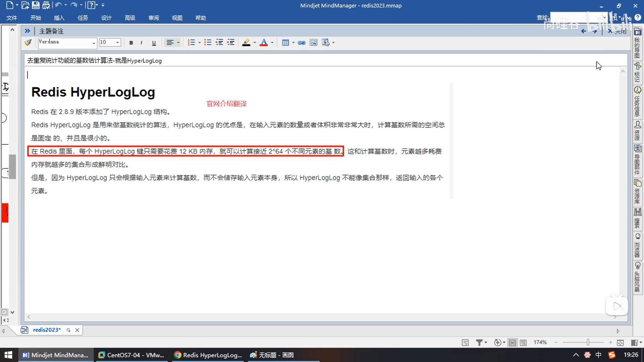
Task: Toggle bold formatting
Action: (x=131, y=43)
